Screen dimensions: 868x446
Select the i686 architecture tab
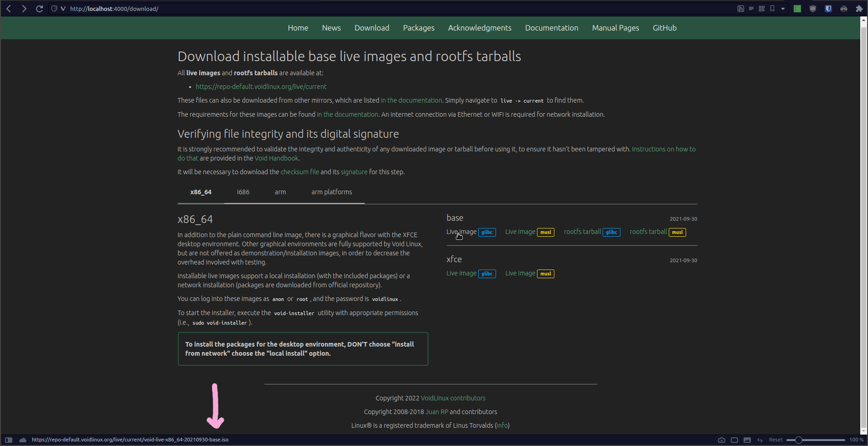pyautogui.click(x=243, y=192)
